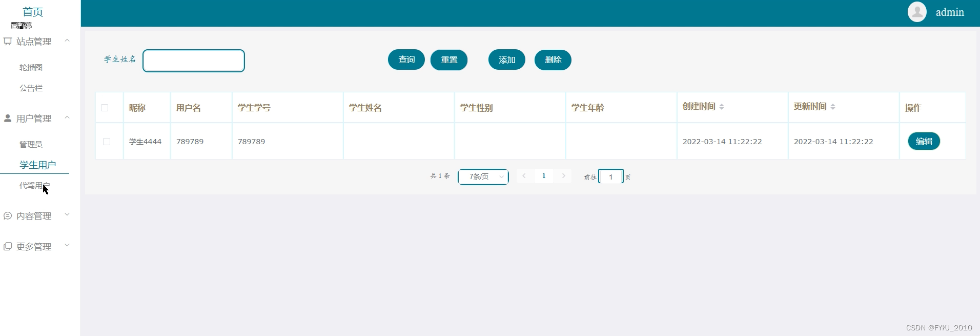The width and height of the screenshot is (980, 336).
Task: Open the 管理员 menu item
Action: coord(31,144)
